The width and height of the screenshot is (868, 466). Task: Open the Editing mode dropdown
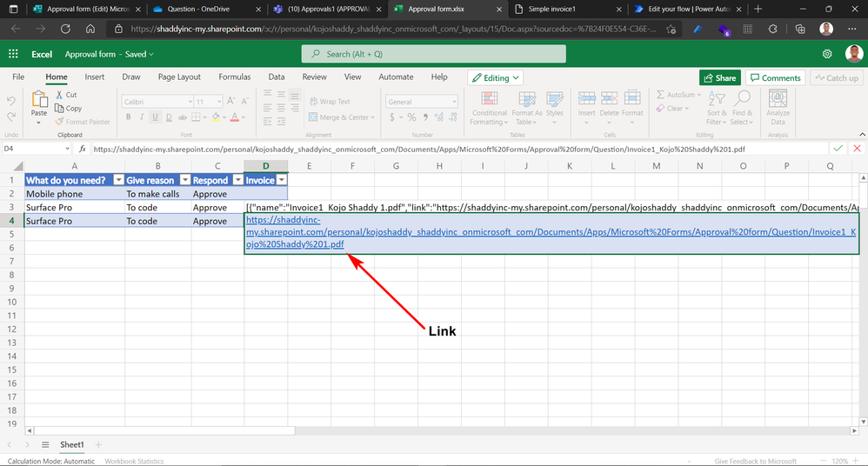point(496,78)
